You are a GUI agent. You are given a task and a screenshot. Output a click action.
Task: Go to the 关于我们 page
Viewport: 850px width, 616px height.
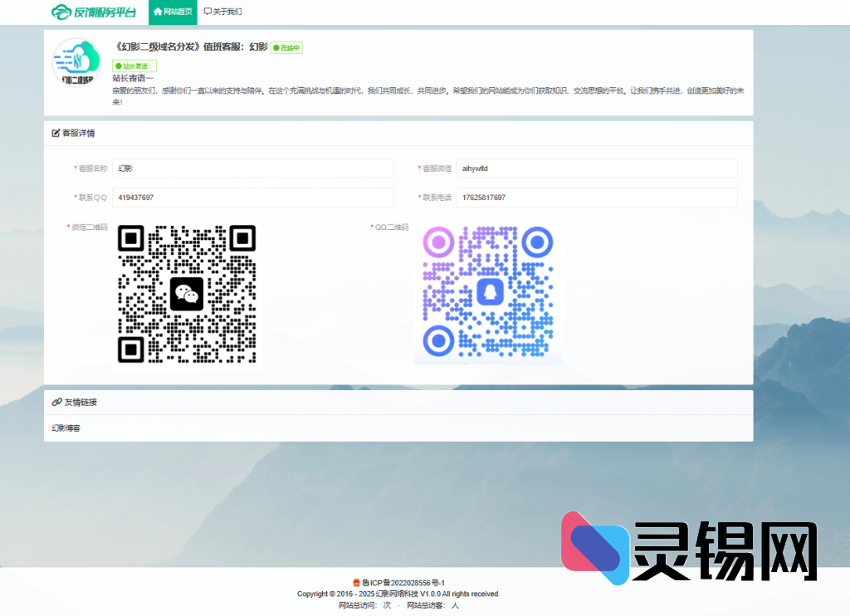coord(222,12)
